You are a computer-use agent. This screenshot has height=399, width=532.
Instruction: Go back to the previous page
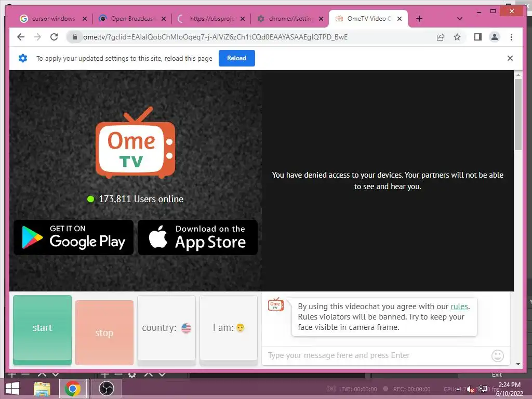point(21,37)
